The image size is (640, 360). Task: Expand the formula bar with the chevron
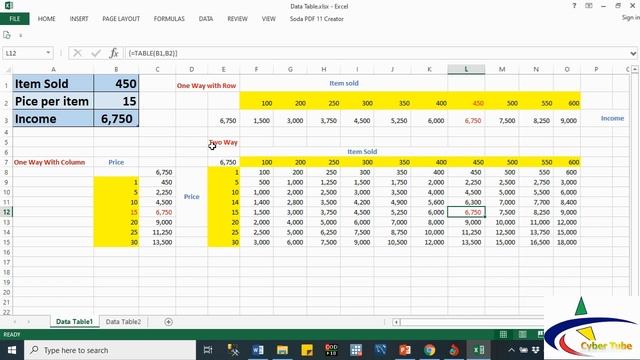coord(633,53)
